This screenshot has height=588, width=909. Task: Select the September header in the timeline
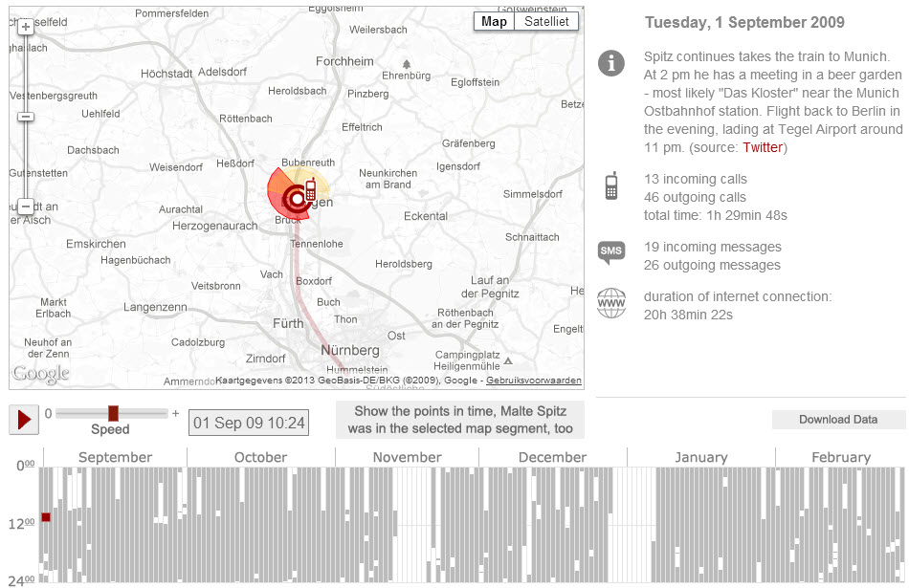coord(116,457)
